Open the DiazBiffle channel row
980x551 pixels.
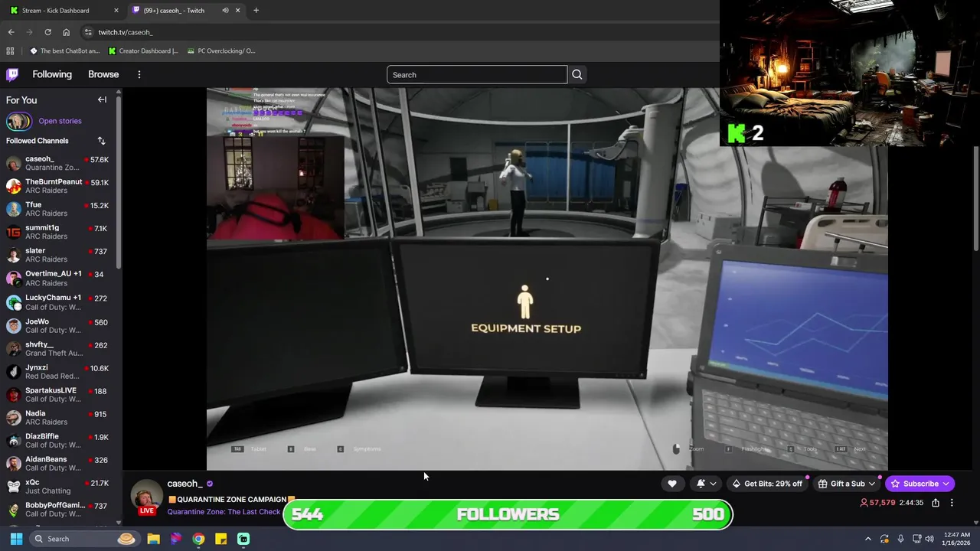point(58,441)
